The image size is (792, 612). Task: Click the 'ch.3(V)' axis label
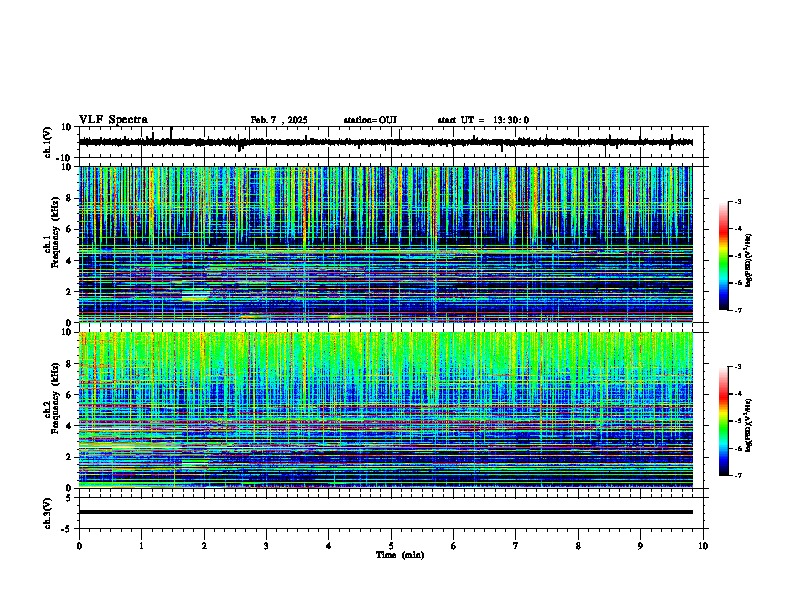pyautogui.click(x=48, y=513)
